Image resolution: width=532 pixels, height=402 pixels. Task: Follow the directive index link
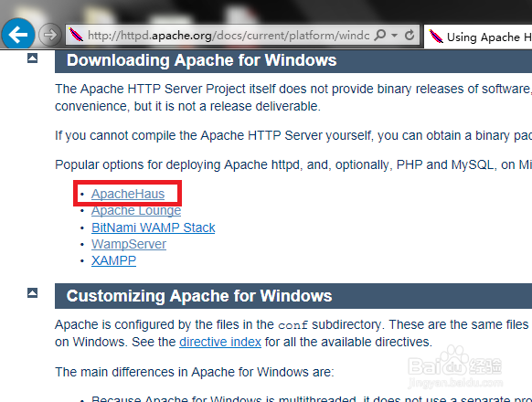[220, 342]
